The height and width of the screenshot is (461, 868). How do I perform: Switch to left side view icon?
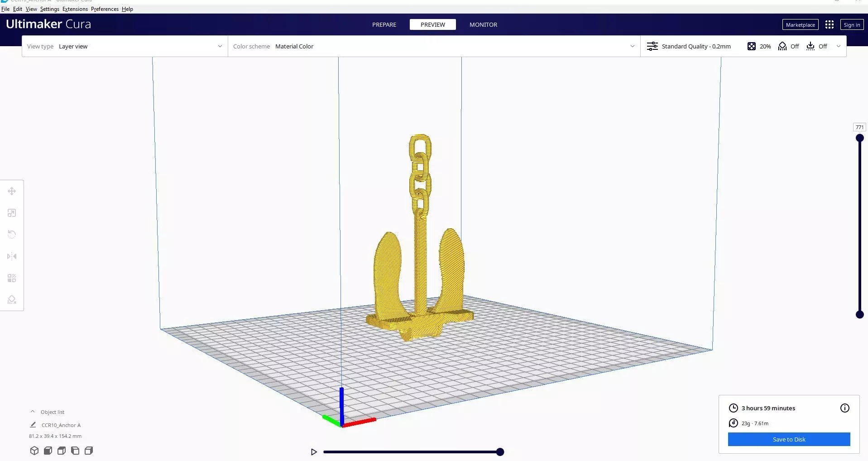coord(75,451)
